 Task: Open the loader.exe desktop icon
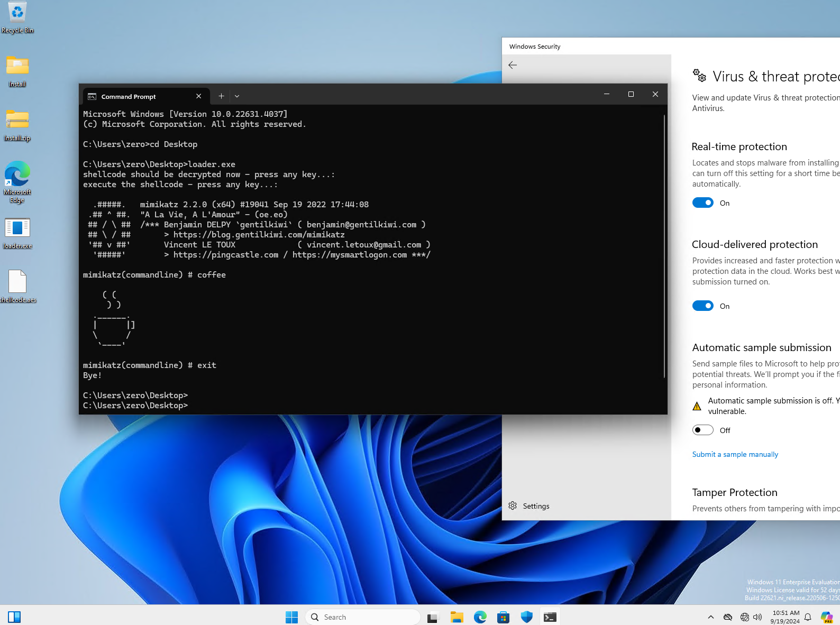17,228
